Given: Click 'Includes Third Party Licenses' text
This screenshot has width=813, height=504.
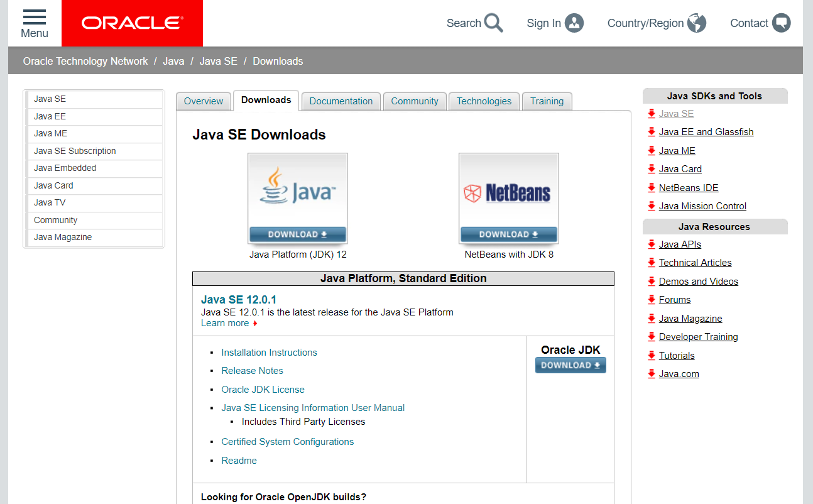Looking at the screenshot, I should pyautogui.click(x=303, y=422).
